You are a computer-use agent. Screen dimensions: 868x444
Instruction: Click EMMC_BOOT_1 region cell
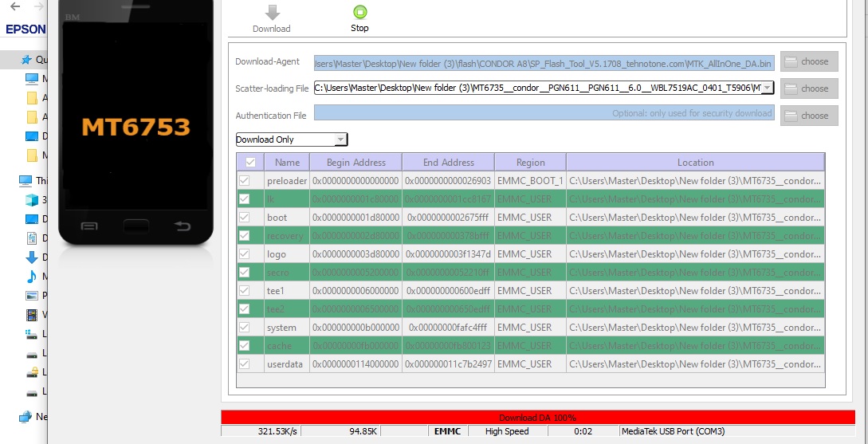pos(530,180)
